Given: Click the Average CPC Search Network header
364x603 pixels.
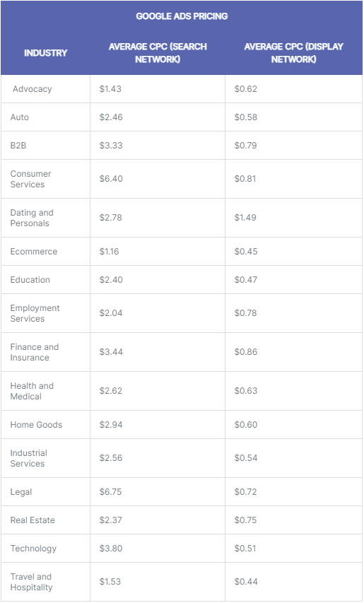Looking at the screenshot, I should [x=158, y=53].
